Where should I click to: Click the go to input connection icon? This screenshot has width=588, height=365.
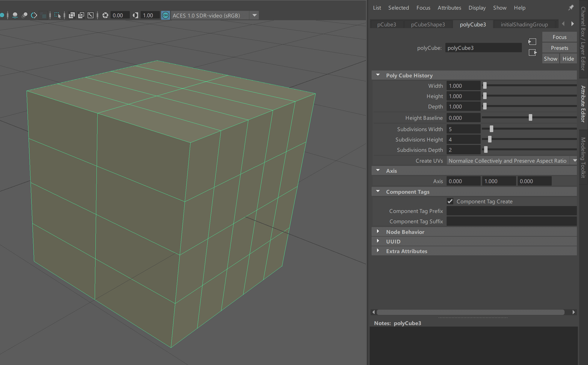click(532, 42)
